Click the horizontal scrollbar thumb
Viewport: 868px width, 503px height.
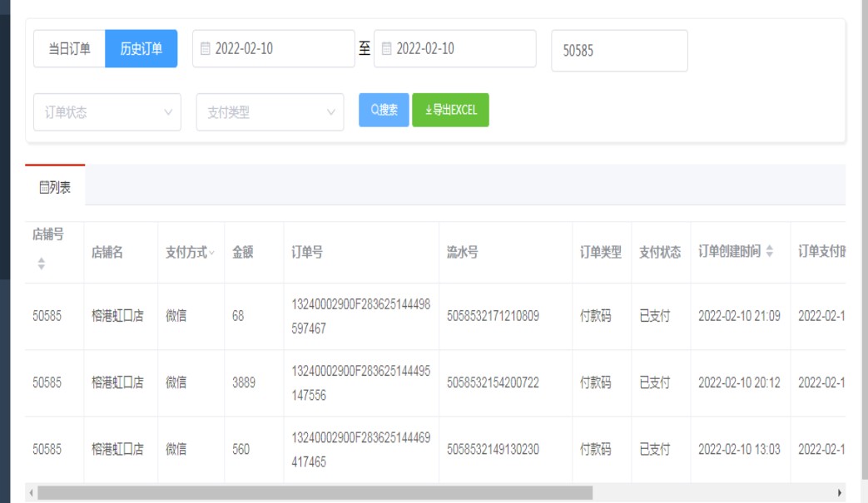[315, 493]
